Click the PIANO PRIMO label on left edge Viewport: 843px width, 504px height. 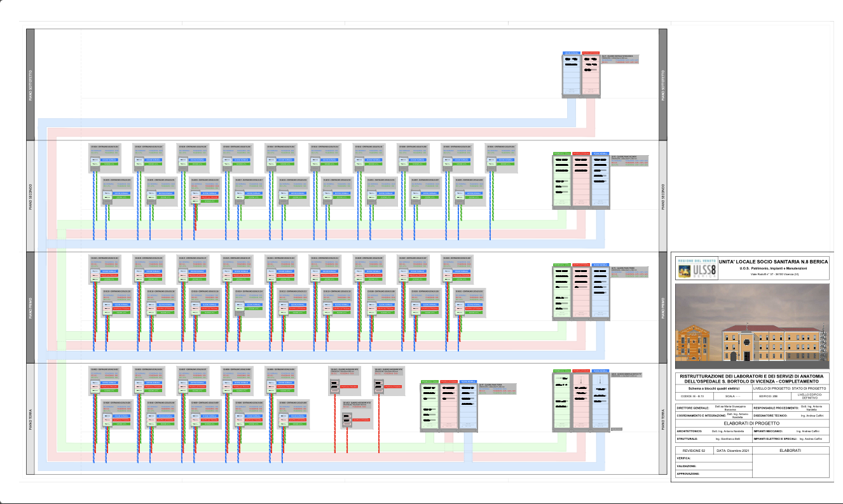31,308
